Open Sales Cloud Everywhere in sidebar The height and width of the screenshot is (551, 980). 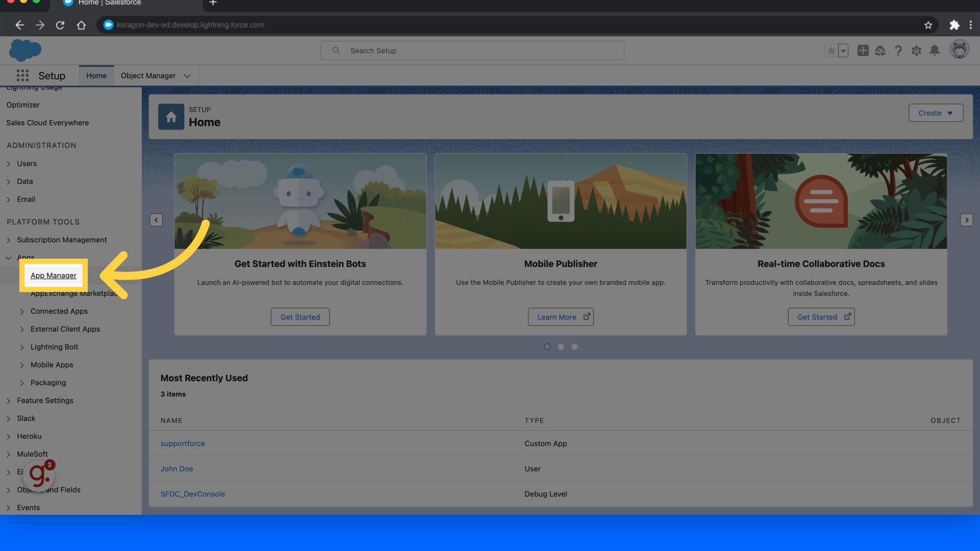click(x=47, y=122)
